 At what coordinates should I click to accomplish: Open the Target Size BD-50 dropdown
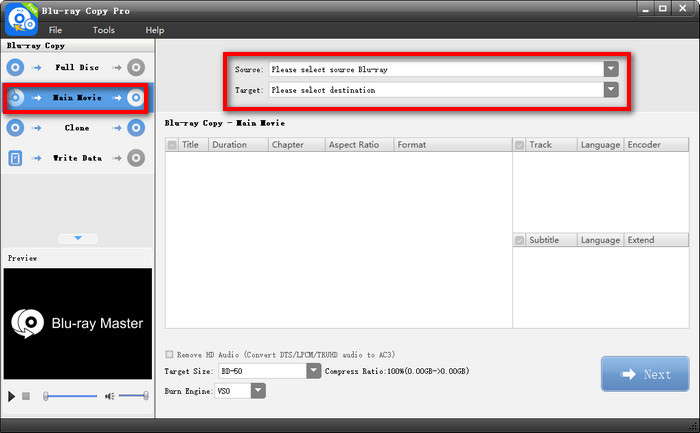pyautogui.click(x=314, y=371)
